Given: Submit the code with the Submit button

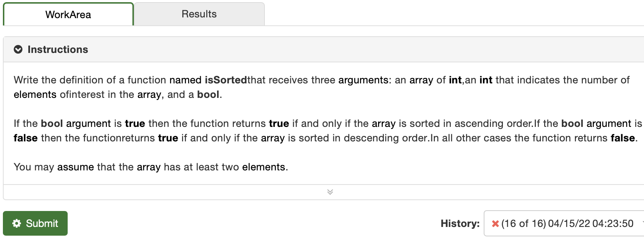Looking at the screenshot, I should coord(35,223).
